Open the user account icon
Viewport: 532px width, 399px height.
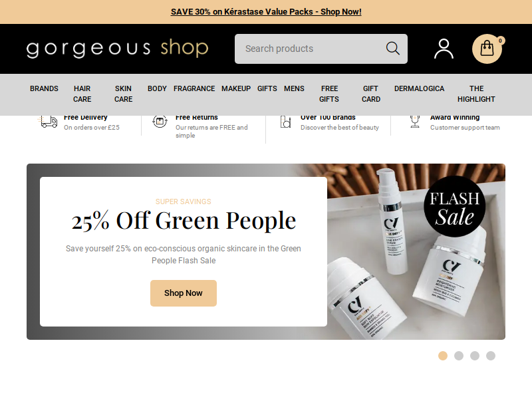(444, 49)
